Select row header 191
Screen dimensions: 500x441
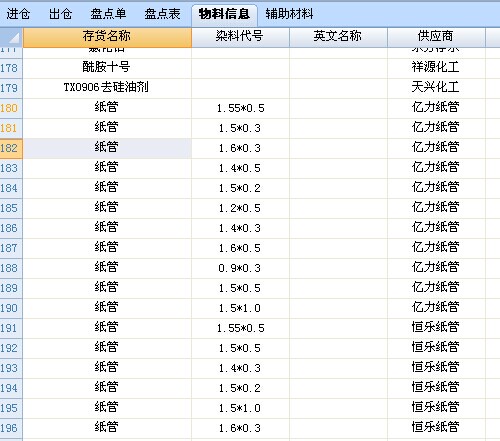pyautogui.click(x=11, y=328)
